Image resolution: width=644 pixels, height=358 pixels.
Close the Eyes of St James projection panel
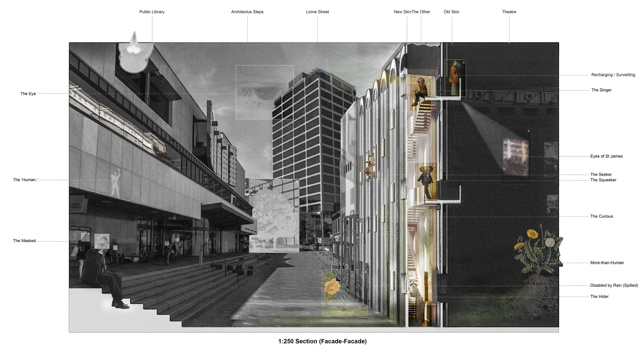pos(528,131)
